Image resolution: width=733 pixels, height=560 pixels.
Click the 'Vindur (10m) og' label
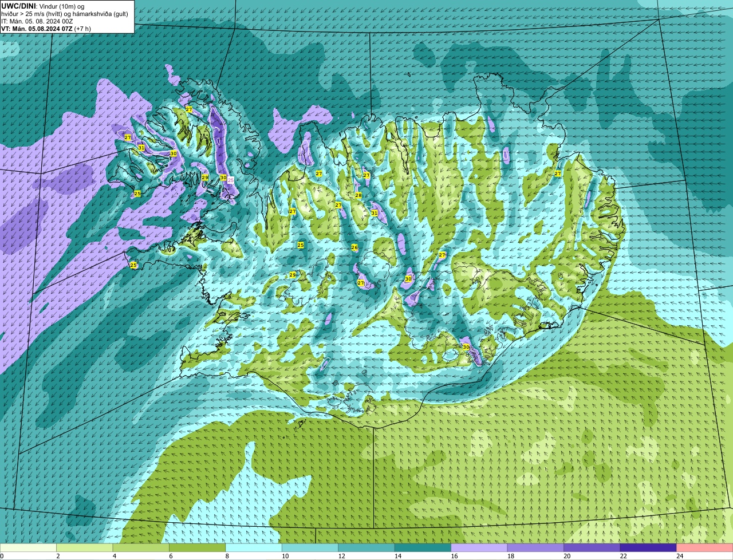[62, 6]
